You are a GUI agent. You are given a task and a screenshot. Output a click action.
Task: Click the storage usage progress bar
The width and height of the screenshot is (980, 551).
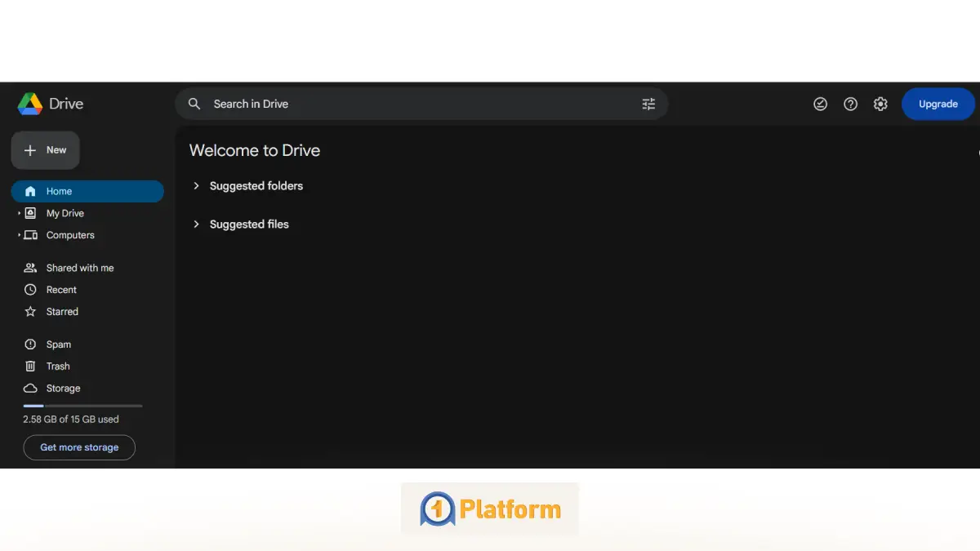[82, 406]
